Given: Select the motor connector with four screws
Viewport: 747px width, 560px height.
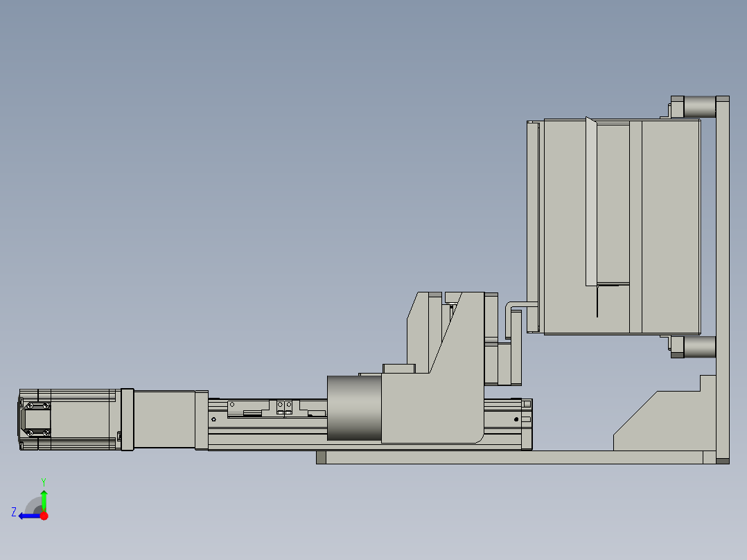Looking at the screenshot, I should click(36, 419).
